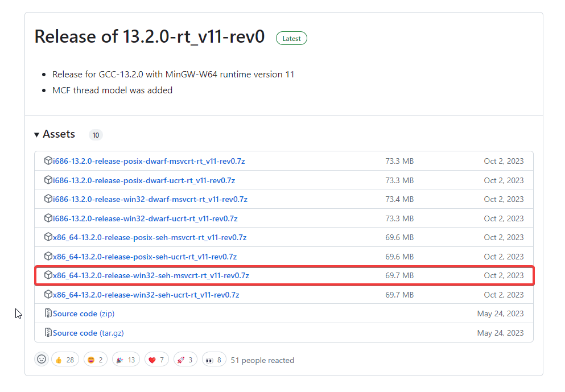Collapse the Assets section triangle

[36, 135]
